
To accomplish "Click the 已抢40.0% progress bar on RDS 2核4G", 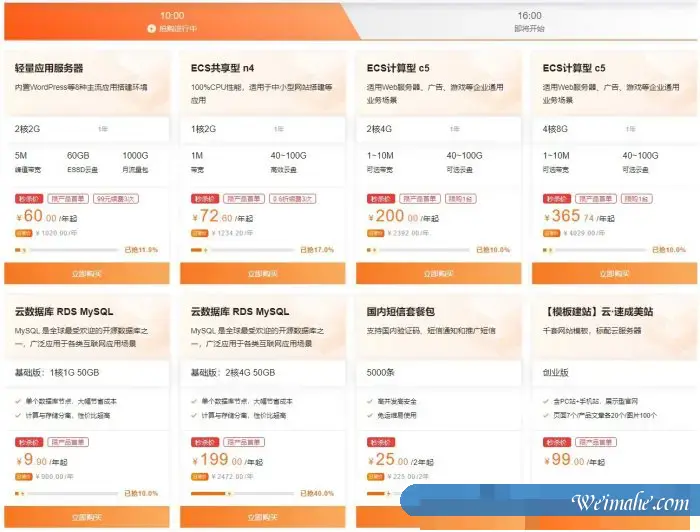I will tap(242, 494).
